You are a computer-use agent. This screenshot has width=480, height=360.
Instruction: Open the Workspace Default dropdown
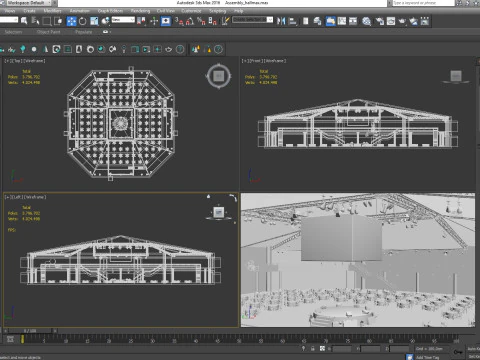click(x=29, y=3)
